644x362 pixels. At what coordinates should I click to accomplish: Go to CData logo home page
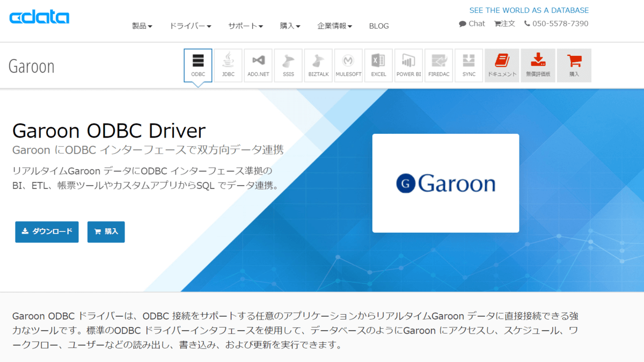[x=39, y=17]
